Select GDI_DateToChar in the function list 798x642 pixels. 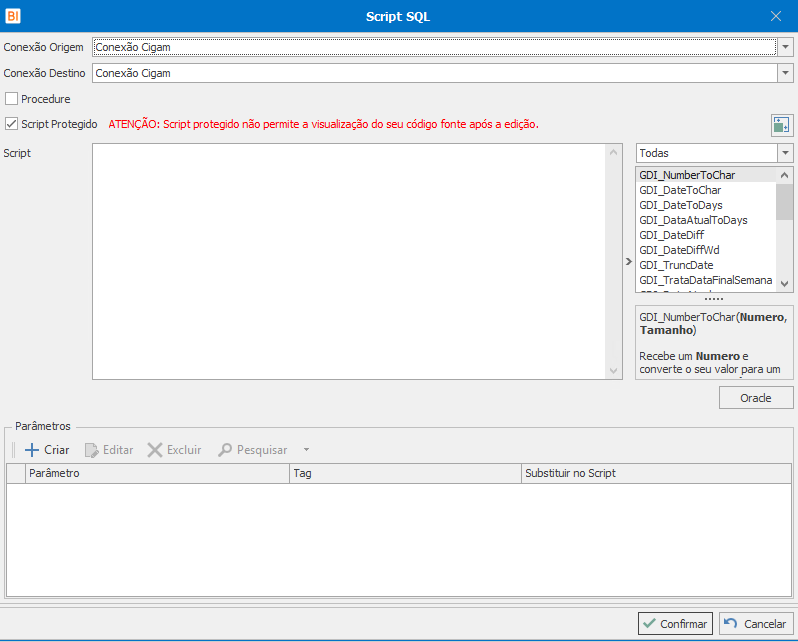706,190
